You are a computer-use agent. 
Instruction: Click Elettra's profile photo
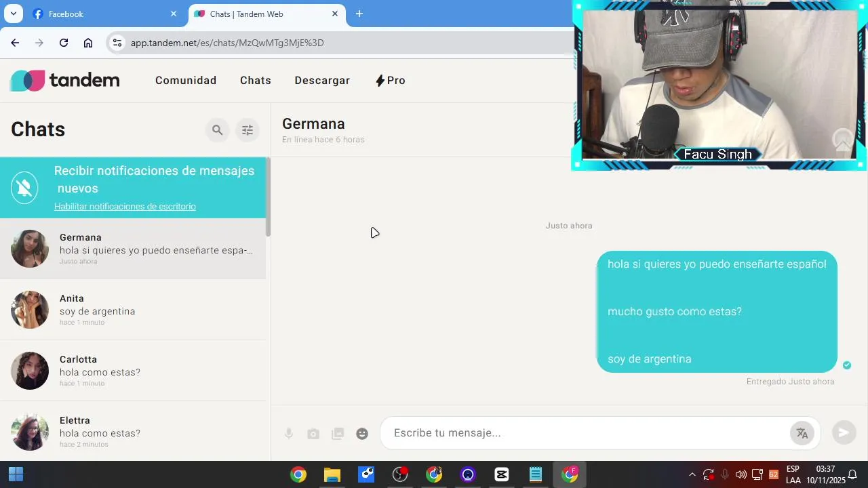pyautogui.click(x=30, y=432)
